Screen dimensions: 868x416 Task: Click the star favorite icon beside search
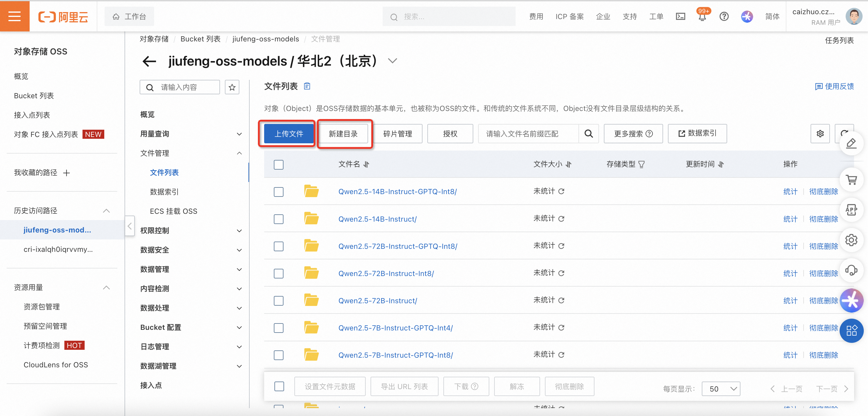click(232, 87)
